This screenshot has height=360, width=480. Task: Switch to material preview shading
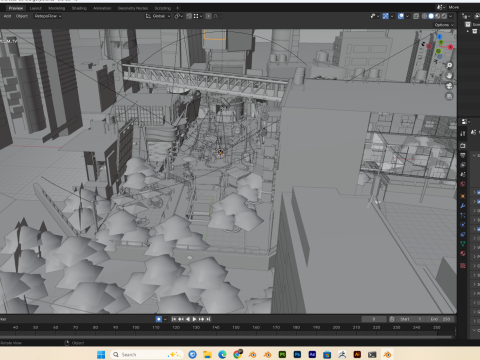pyautogui.click(x=438, y=16)
